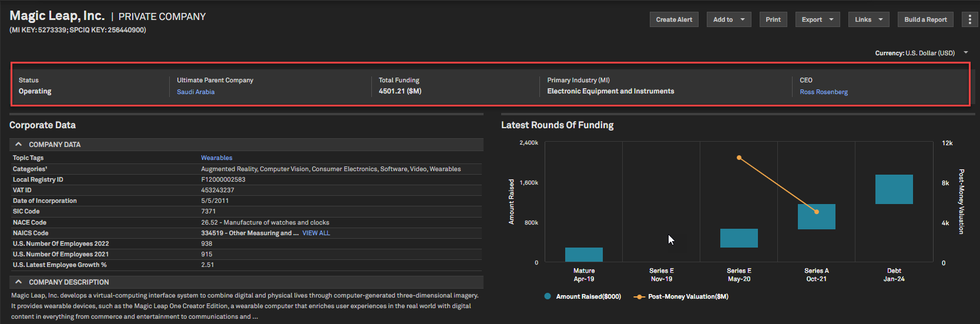Click the Debt Jan-24 bar in chart
This screenshot has width=980, height=324.
click(x=894, y=189)
